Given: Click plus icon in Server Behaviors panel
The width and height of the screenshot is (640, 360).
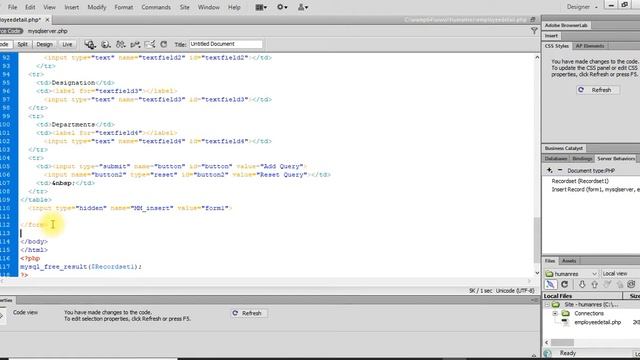Looking at the screenshot, I should coord(549,170).
